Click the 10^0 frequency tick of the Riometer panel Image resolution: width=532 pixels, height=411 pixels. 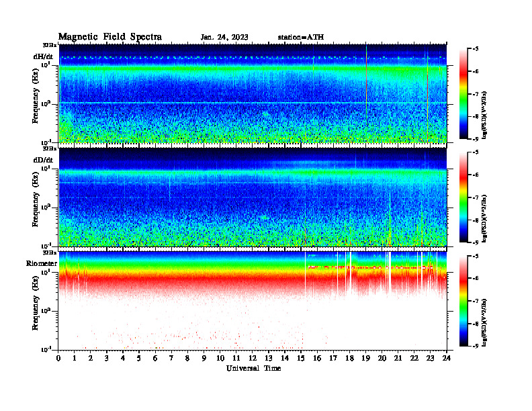(x=46, y=311)
